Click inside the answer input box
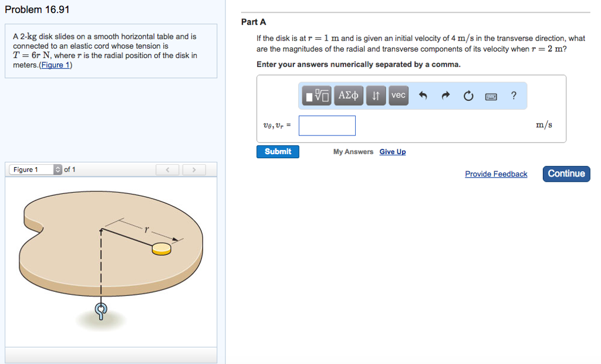Image resolution: width=601 pixels, height=364 pixels. coord(327,125)
